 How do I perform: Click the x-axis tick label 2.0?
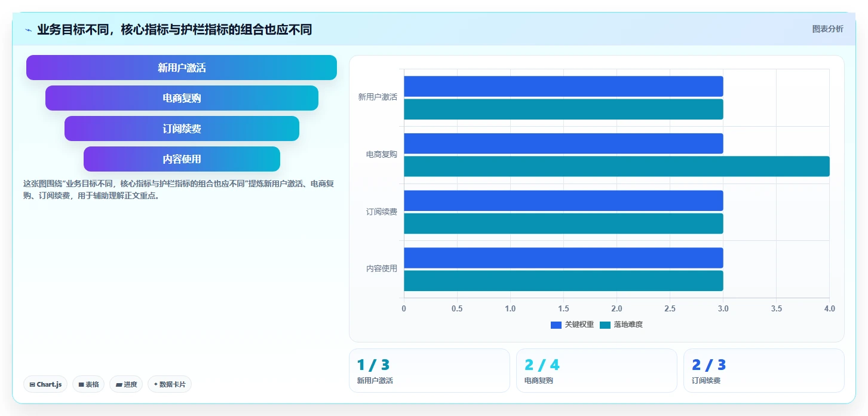(617, 309)
